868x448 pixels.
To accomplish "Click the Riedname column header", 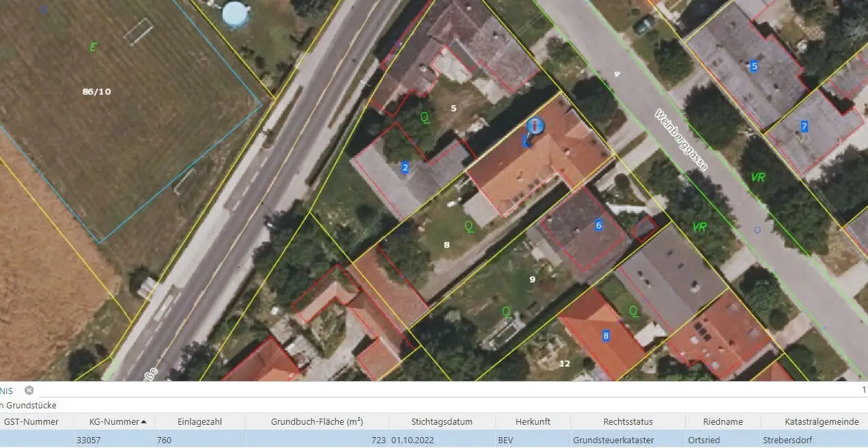I will (723, 421).
